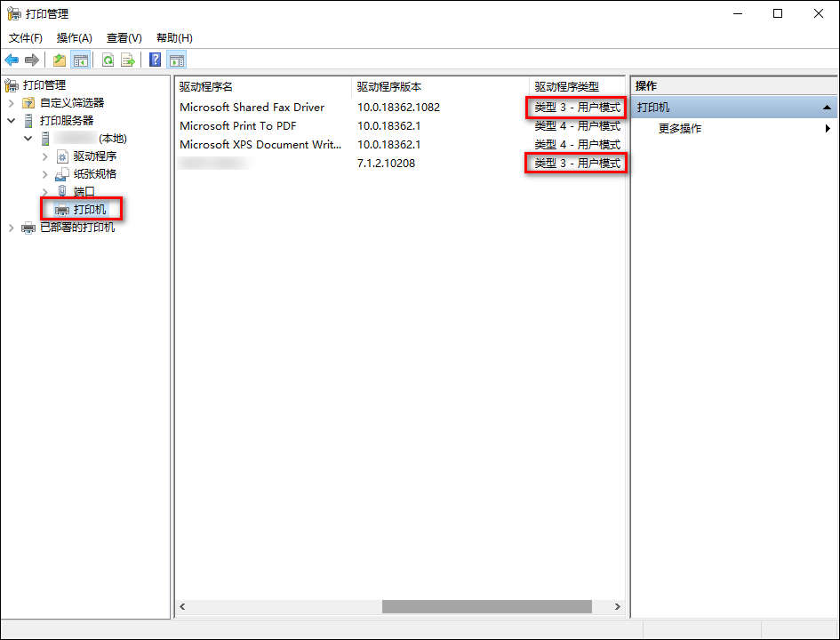Open the 文件(F) menu
This screenshot has width=840, height=640.
(26, 38)
